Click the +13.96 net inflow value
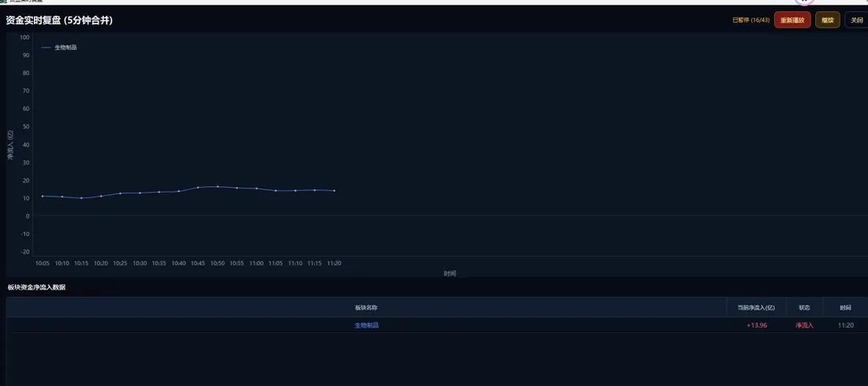This screenshot has width=868, height=386. click(757, 326)
